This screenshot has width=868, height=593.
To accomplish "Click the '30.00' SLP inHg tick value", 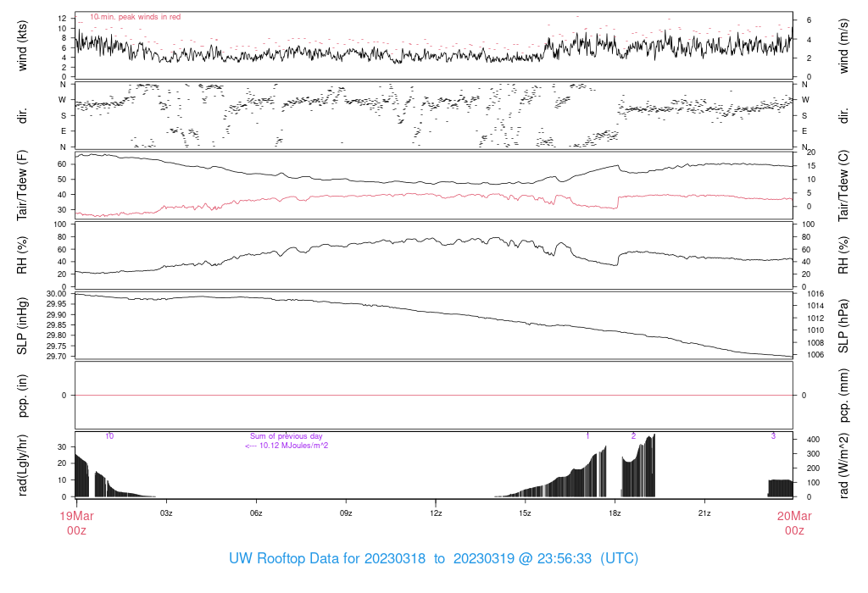I will coord(57,294).
